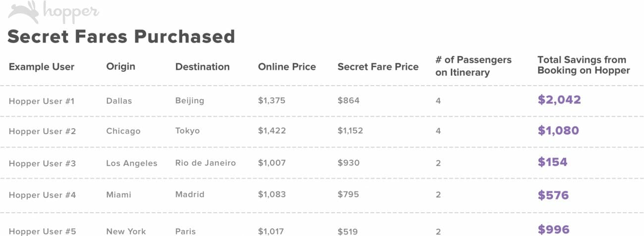Screen dimensions: 644x236
Task: Select the Secret Fares Purchased heading
Action: (x=121, y=37)
